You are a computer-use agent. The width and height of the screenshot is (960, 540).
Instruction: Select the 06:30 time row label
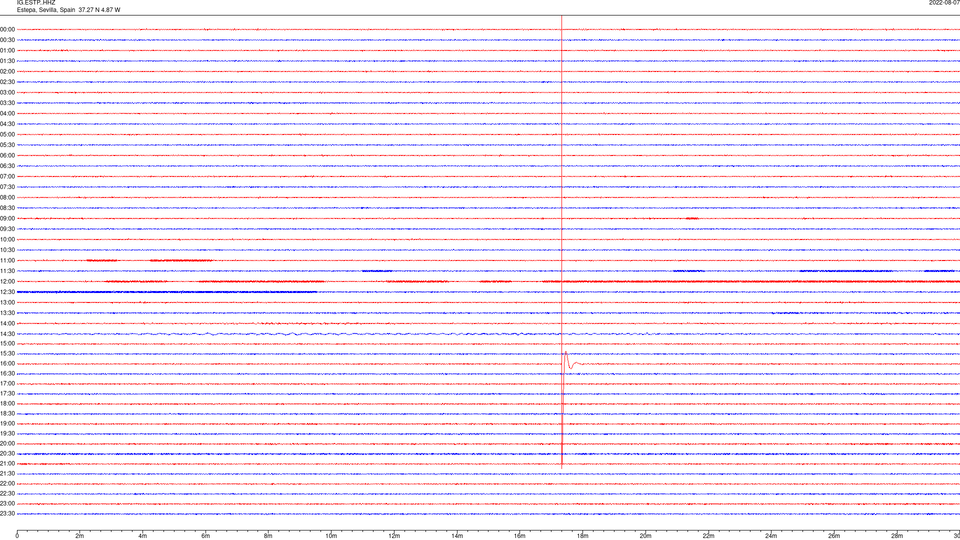[7, 166]
